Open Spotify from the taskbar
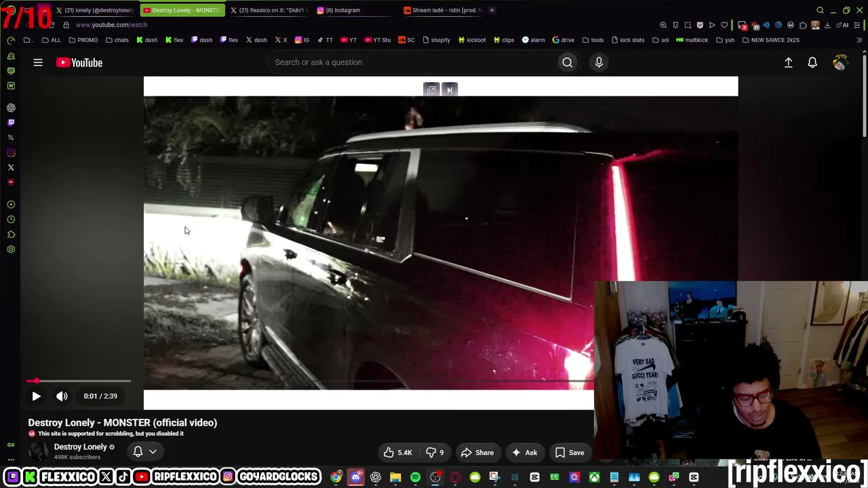 click(x=415, y=477)
